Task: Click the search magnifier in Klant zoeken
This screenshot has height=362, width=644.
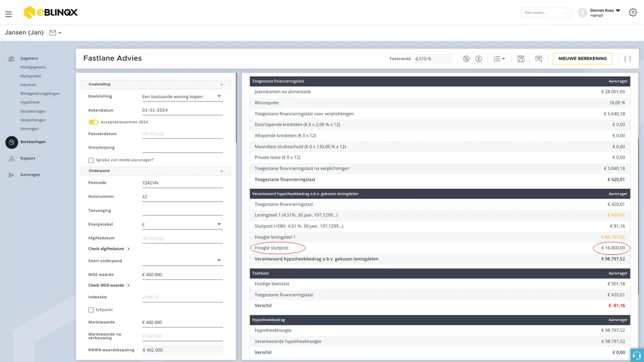Action: pos(567,12)
